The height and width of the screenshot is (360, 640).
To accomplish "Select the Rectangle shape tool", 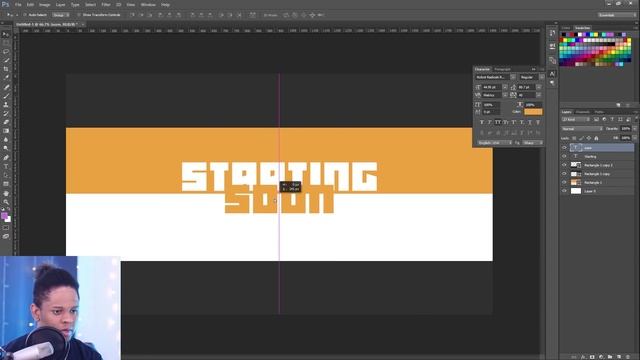I will [6, 184].
